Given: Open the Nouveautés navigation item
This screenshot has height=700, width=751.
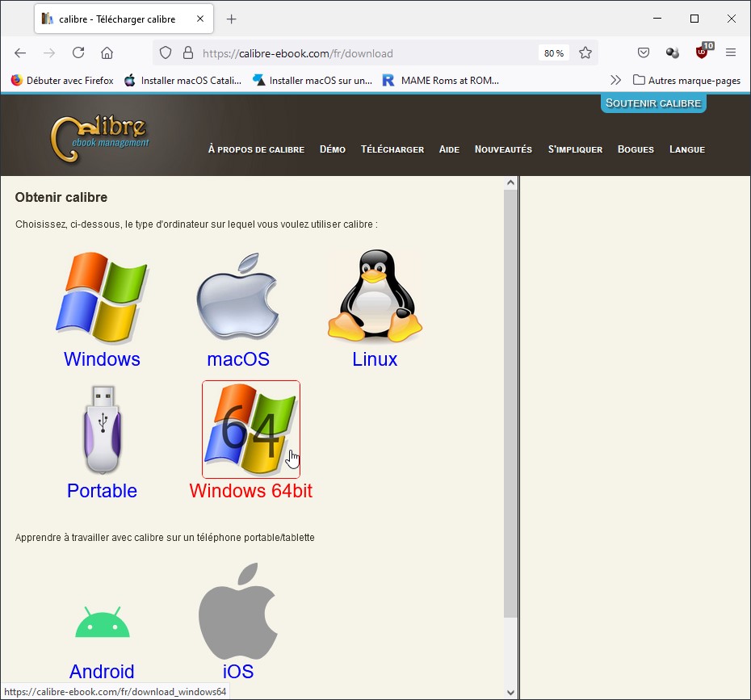Looking at the screenshot, I should [503, 149].
